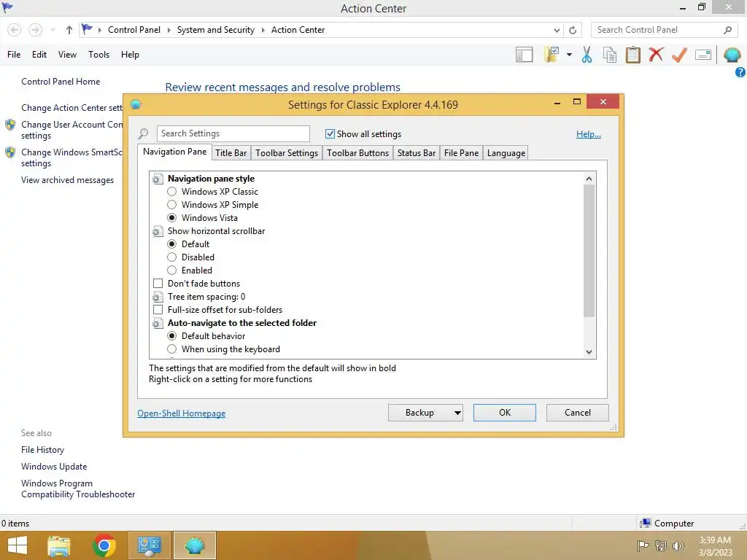This screenshot has height=560, width=747.
Task: Open Classic Explorer settings shell icon
Action: (x=732, y=55)
